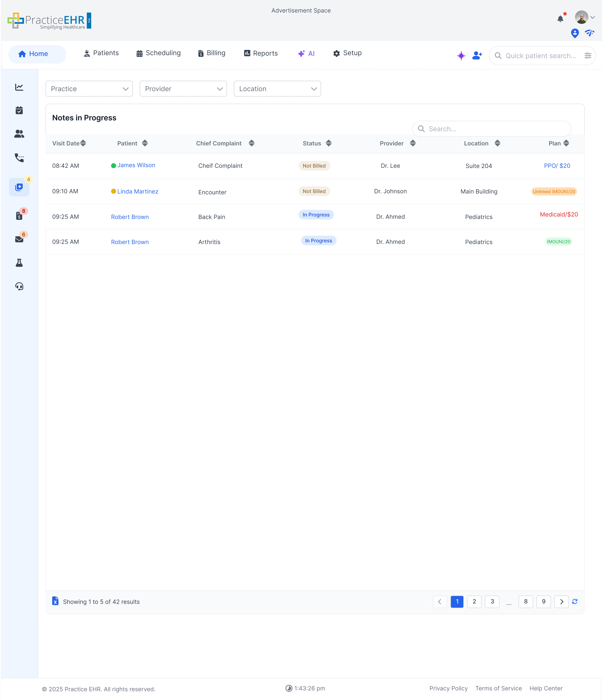The width and height of the screenshot is (603, 700).
Task: Open the lab flask sidebar icon
Action: pyautogui.click(x=19, y=263)
